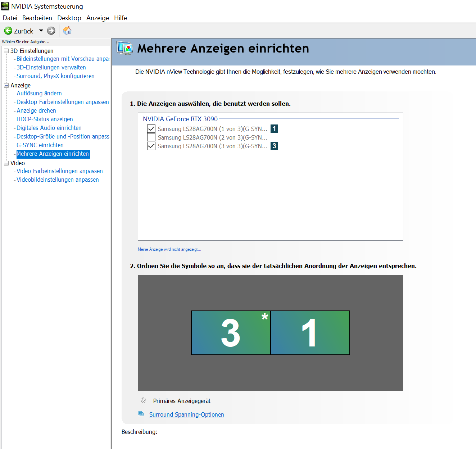The width and height of the screenshot is (476, 449).
Task: Open Digitales Audio einrichten
Action: coord(49,128)
